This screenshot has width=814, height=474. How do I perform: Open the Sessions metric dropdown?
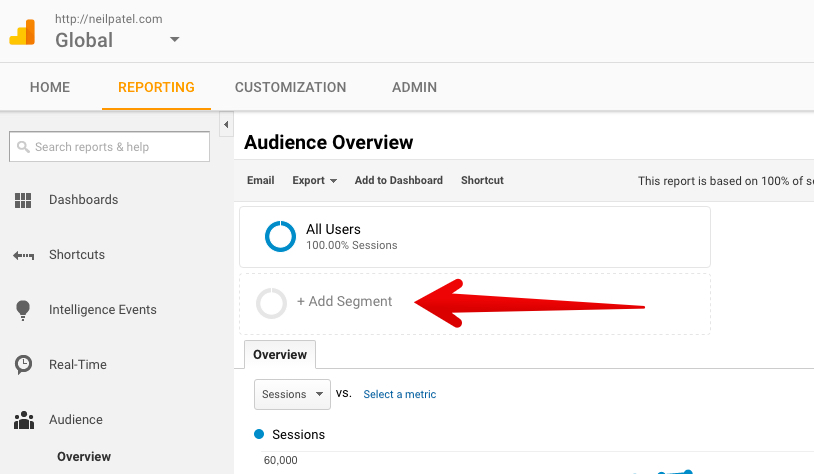(x=292, y=395)
